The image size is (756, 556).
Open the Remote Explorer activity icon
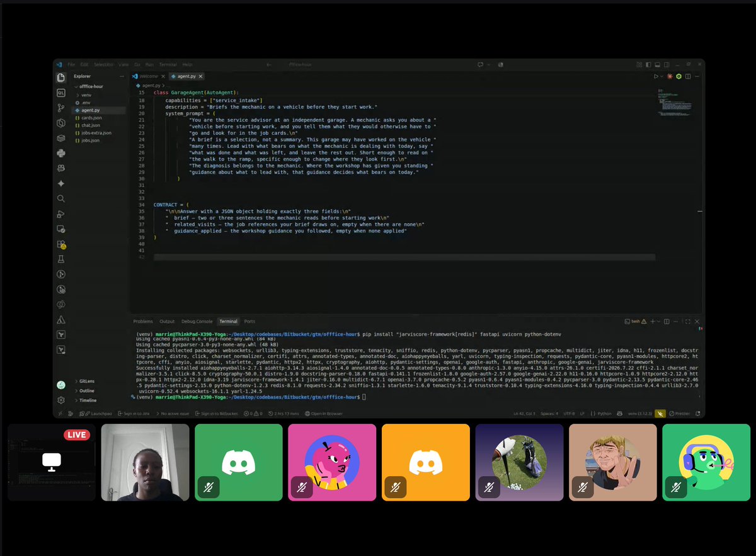click(61, 229)
